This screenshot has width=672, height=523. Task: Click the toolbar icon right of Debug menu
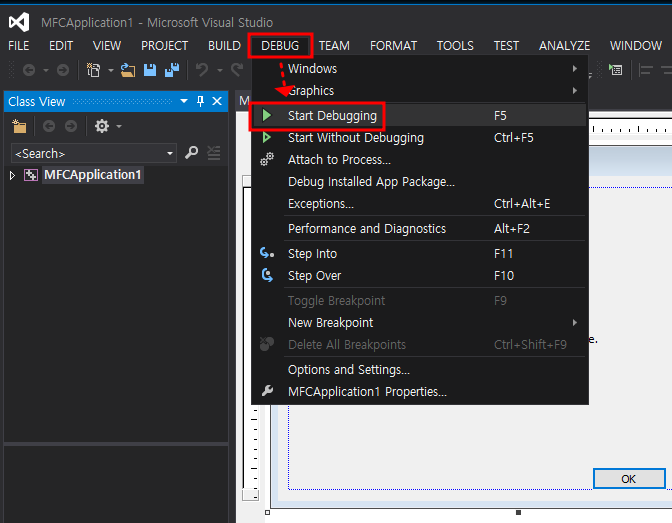pos(616,70)
